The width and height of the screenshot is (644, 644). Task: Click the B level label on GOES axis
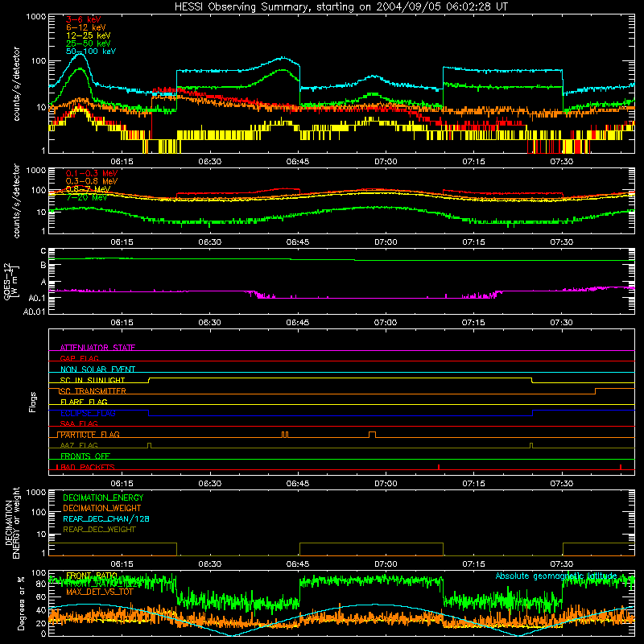click(x=43, y=266)
